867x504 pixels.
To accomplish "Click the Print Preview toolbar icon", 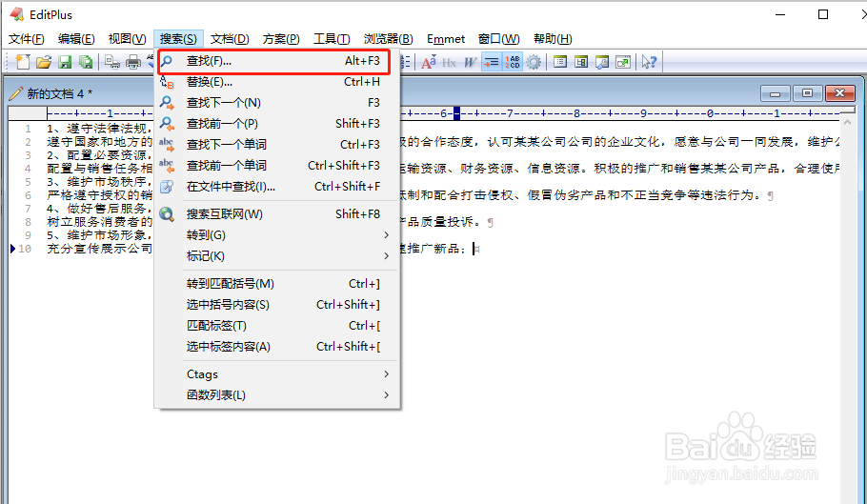I will click(112, 62).
